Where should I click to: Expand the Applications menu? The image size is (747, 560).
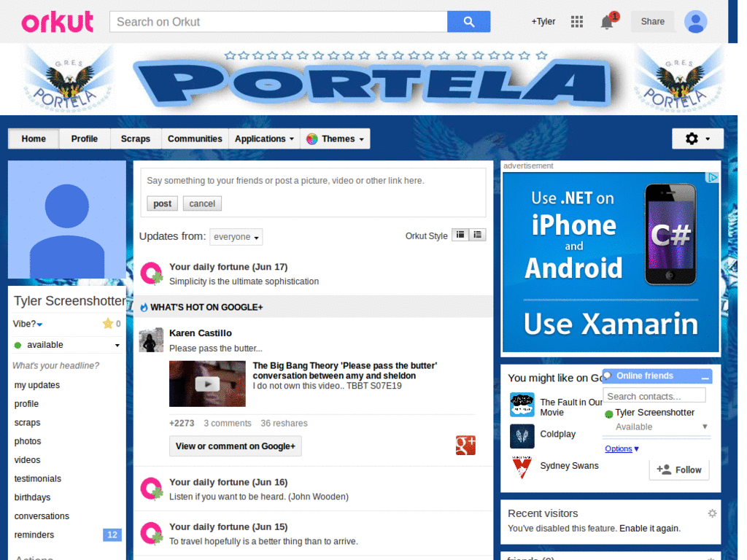(264, 139)
